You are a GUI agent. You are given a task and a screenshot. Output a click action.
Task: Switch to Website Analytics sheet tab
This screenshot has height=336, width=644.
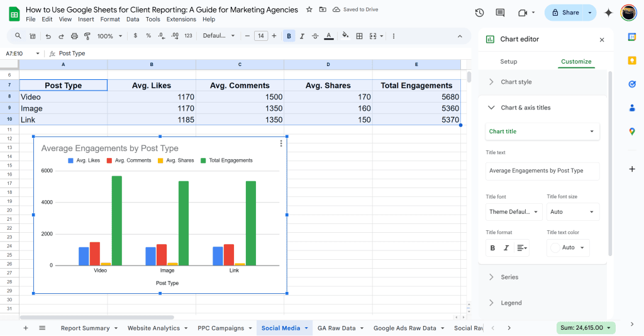(x=153, y=328)
